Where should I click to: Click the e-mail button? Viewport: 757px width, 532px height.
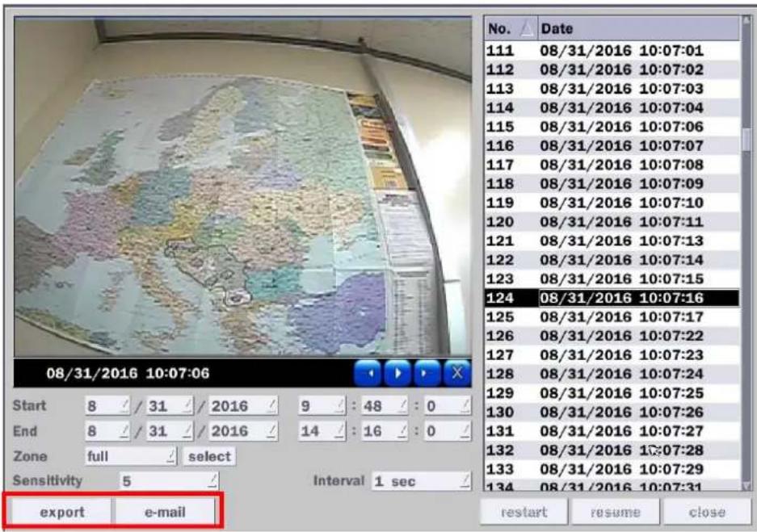tap(165, 512)
